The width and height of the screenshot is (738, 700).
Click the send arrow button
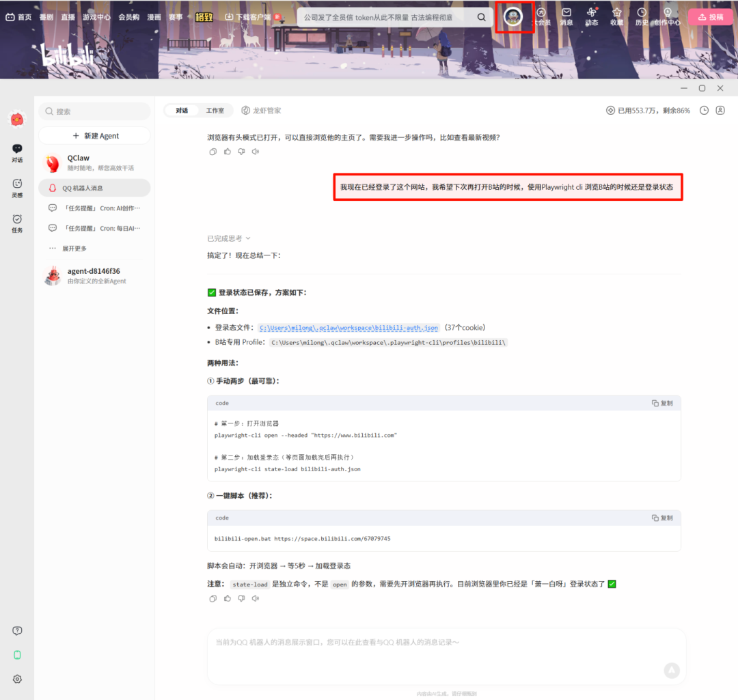pyautogui.click(x=672, y=671)
